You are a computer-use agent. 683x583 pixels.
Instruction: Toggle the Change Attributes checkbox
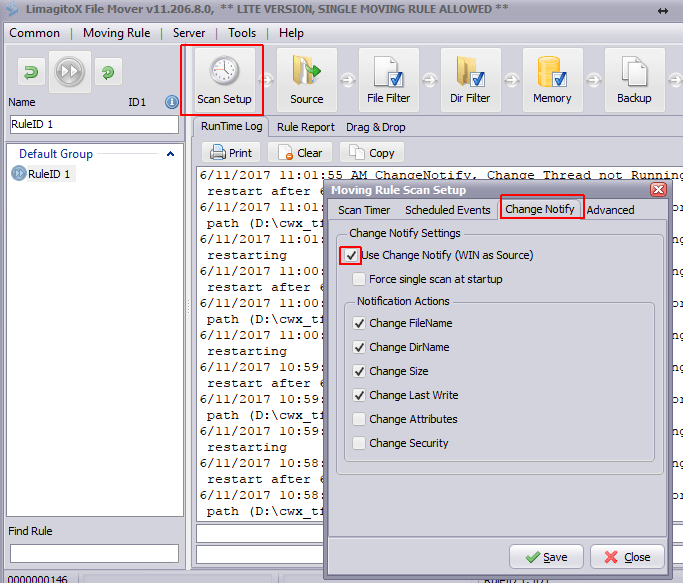[x=360, y=420]
